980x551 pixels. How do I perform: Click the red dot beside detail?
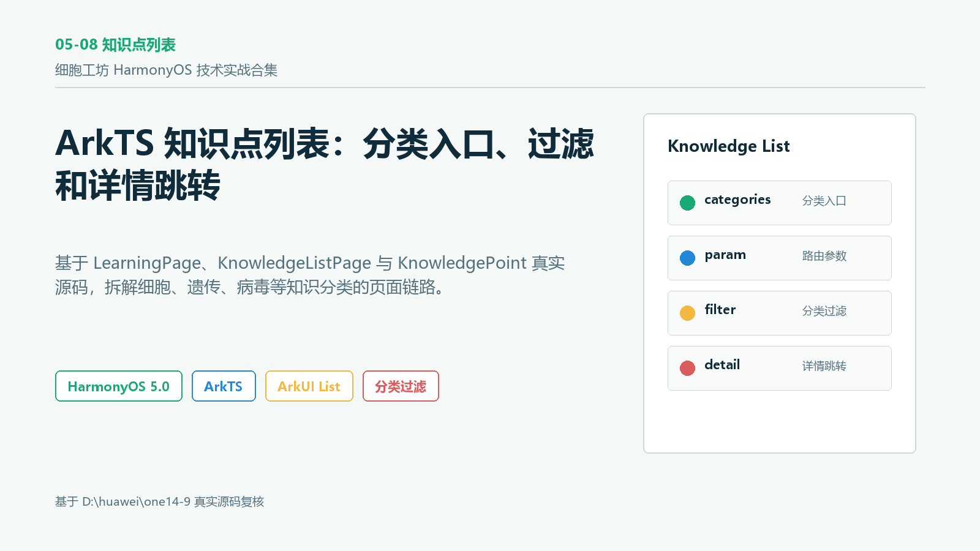coord(687,368)
